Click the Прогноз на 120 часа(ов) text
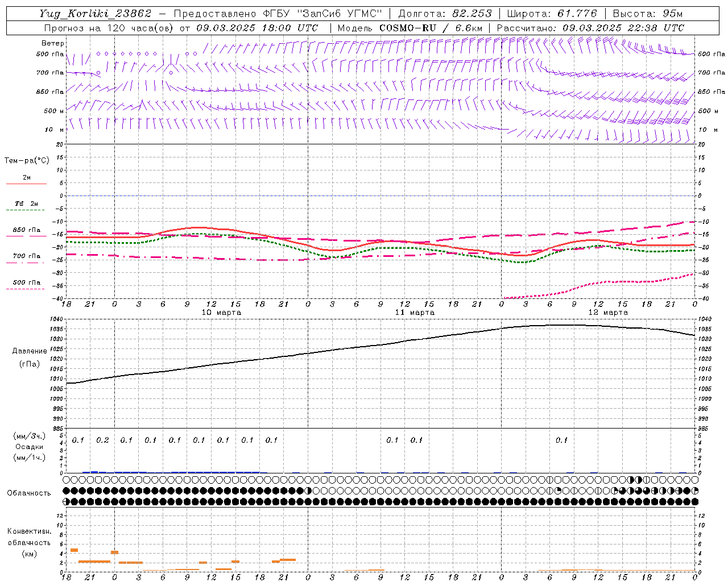Image resolution: width=728 pixels, height=582 pixels. click(x=109, y=28)
